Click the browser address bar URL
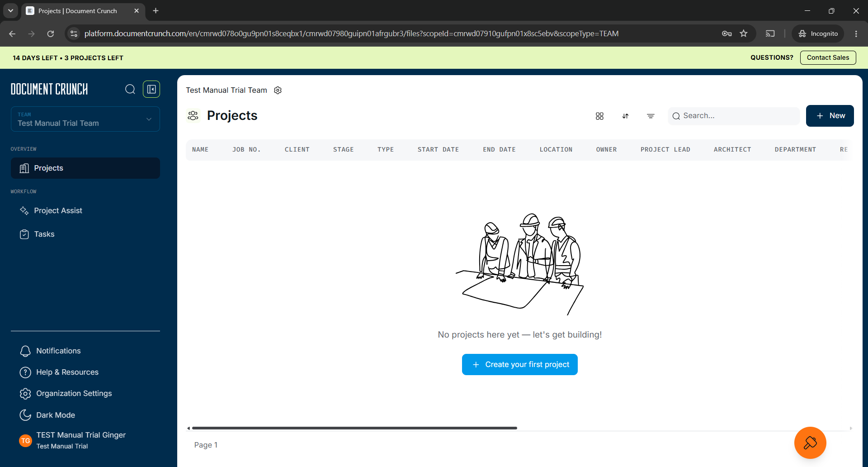 [x=351, y=33]
